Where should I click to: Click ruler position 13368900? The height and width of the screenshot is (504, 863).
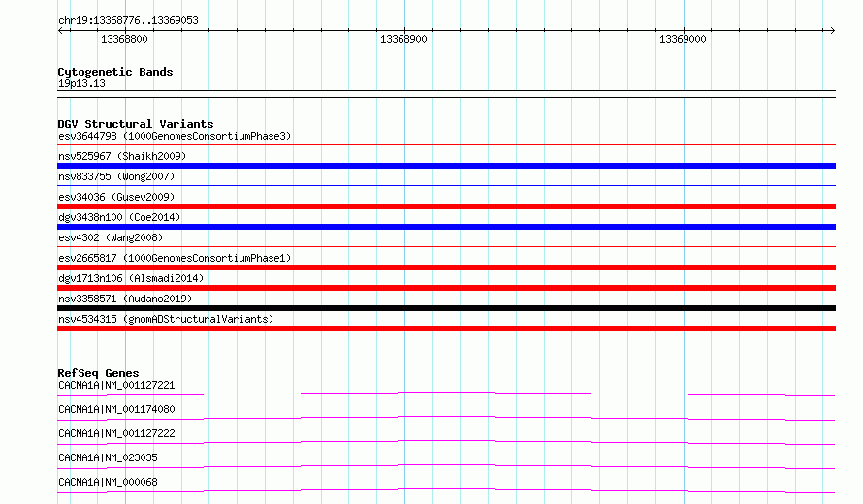403,39
